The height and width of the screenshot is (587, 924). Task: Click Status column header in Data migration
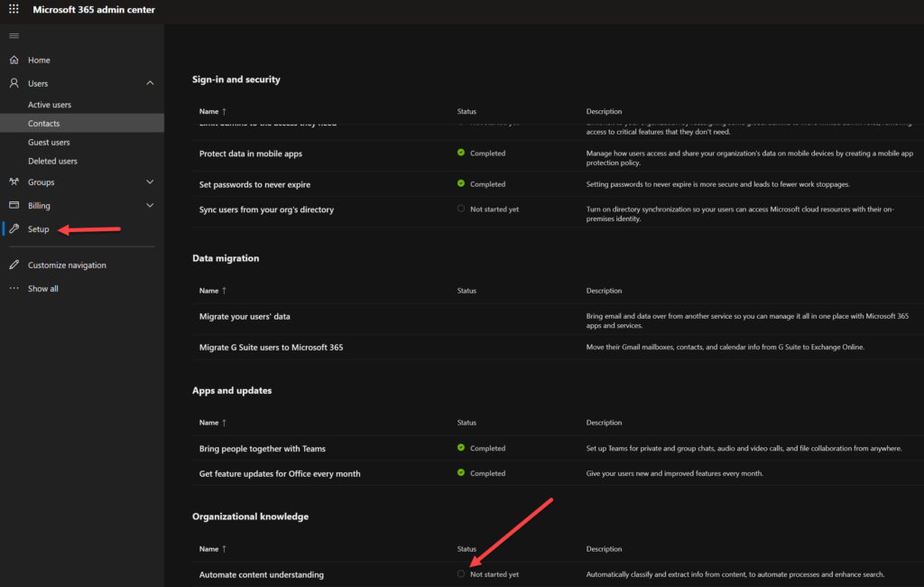[467, 290]
